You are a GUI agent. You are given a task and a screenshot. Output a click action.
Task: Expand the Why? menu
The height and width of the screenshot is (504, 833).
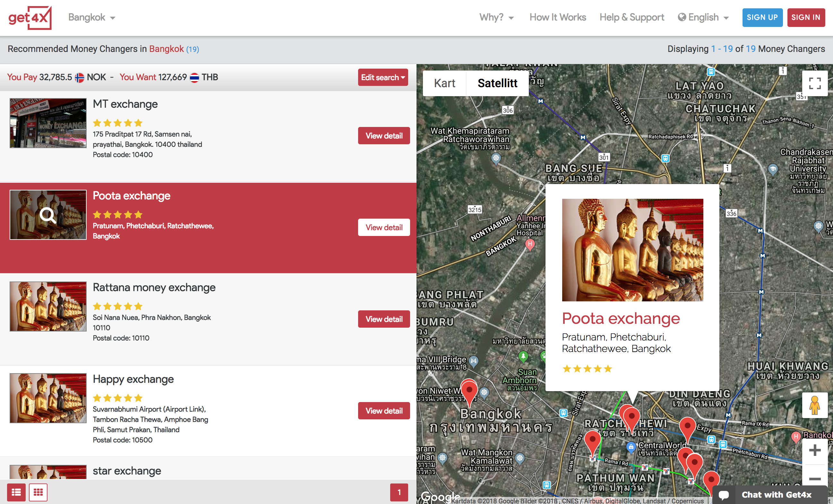[x=496, y=17]
